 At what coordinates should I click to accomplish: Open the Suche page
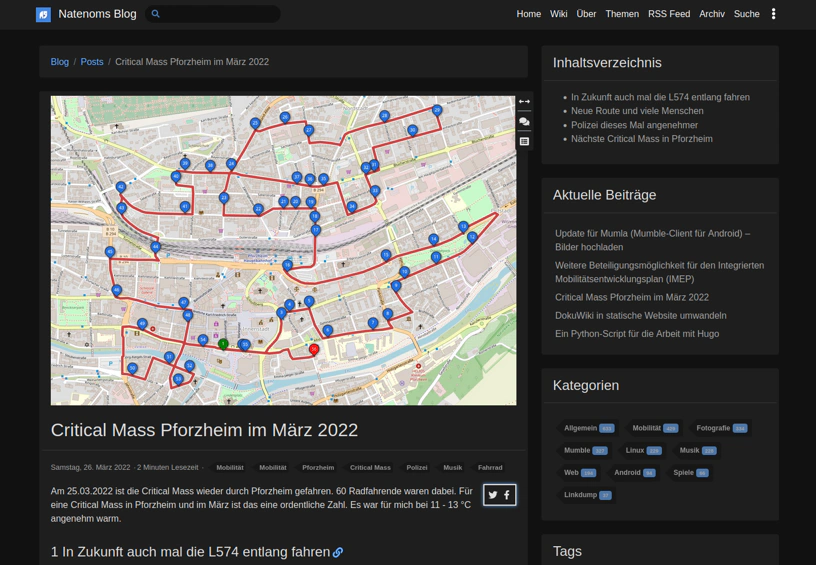[x=746, y=14]
